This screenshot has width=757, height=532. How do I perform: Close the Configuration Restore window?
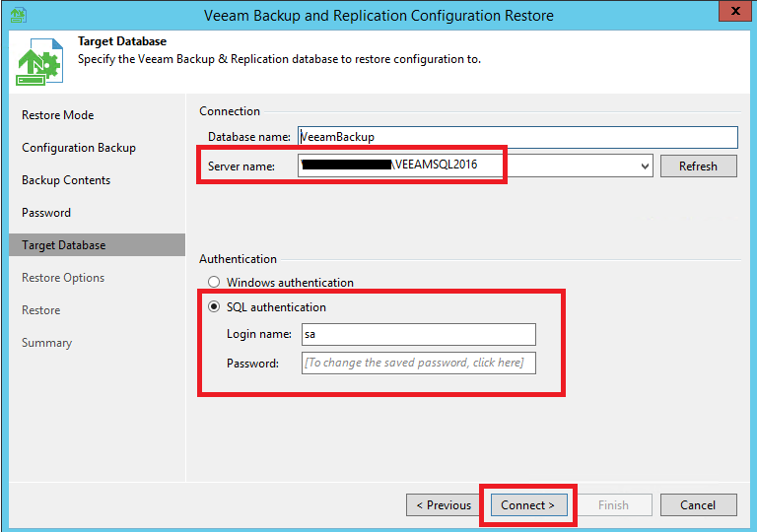[734, 11]
